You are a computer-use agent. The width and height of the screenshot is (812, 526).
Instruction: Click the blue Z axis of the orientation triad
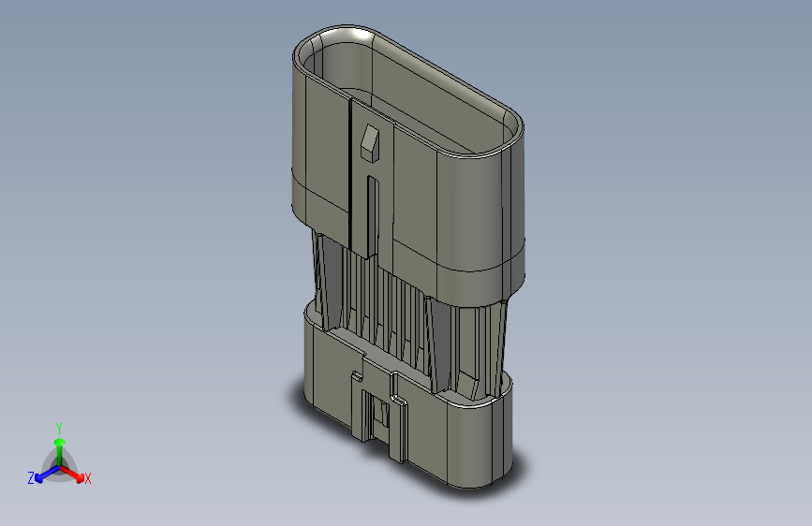point(47,474)
